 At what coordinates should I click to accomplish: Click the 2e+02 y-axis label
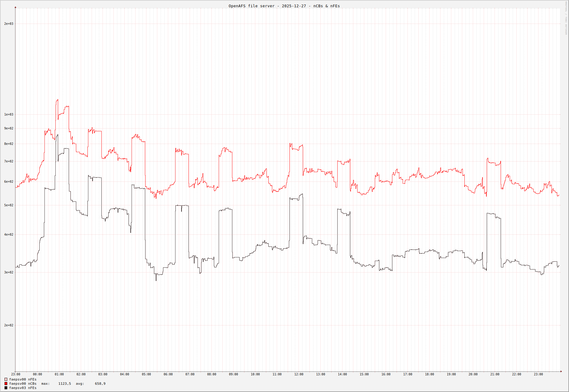pyautogui.click(x=8, y=325)
